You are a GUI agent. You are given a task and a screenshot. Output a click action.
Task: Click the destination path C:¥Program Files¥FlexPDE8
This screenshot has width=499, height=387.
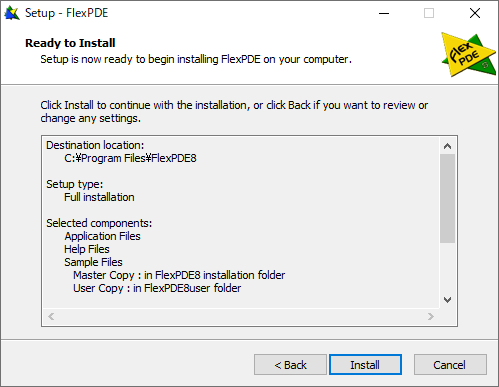click(x=130, y=158)
